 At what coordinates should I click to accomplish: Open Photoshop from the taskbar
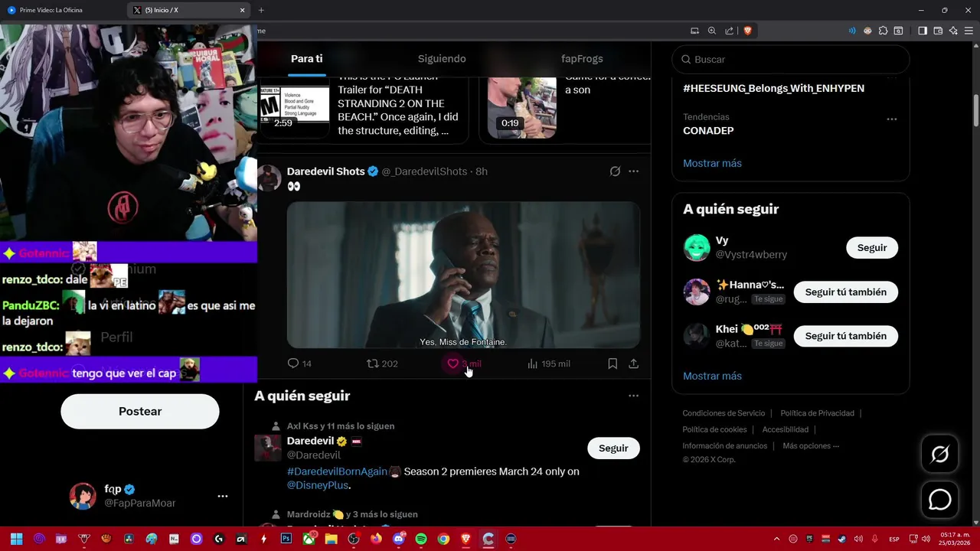pyautogui.click(x=286, y=539)
